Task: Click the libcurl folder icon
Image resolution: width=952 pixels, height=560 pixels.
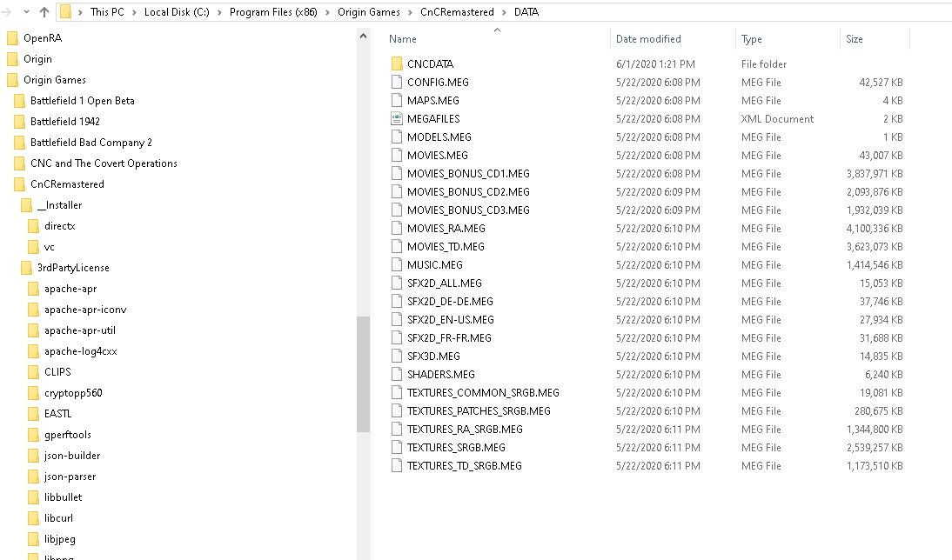Action: (x=33, y=518)
